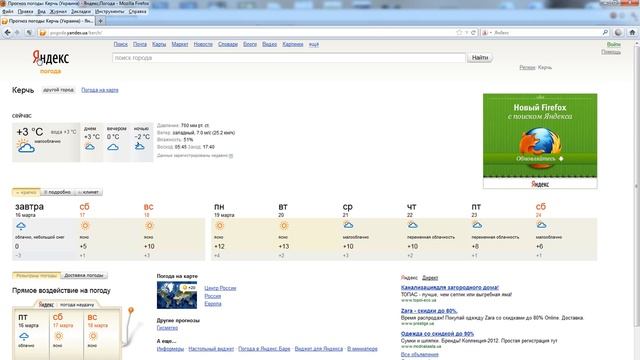Click the Найти search button
The height and width of the screenshot is (360, 640).
[480, 58]
